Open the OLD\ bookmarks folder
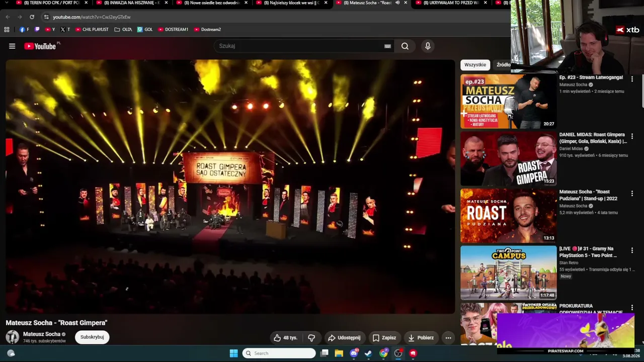Viewport: 644px width, 362px height. (x=123, y=30)
